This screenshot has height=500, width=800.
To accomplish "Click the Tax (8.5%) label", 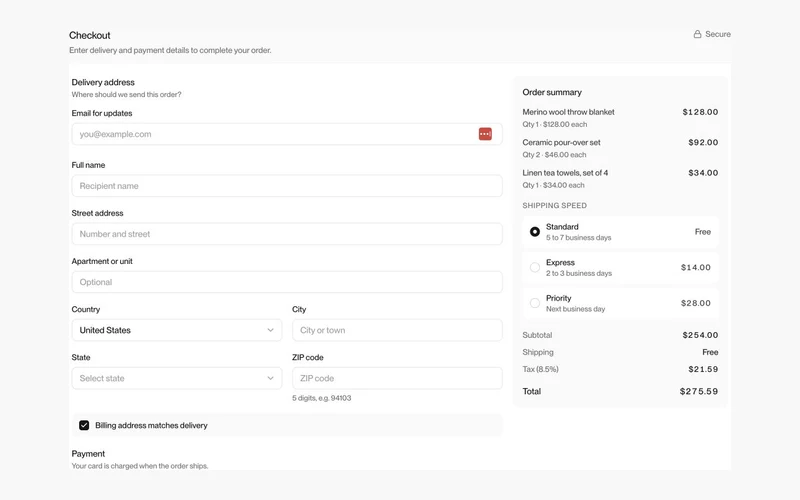I will 540,369.
